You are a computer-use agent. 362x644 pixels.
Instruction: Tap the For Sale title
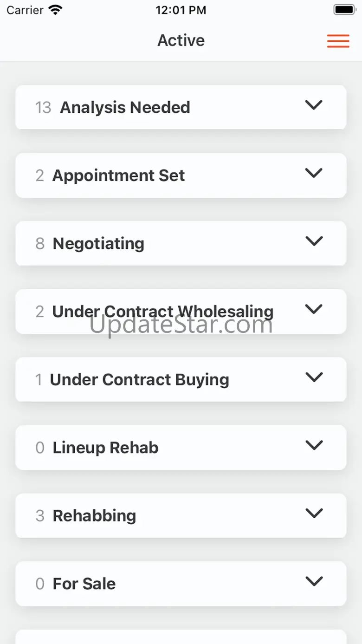coord(84,584)
